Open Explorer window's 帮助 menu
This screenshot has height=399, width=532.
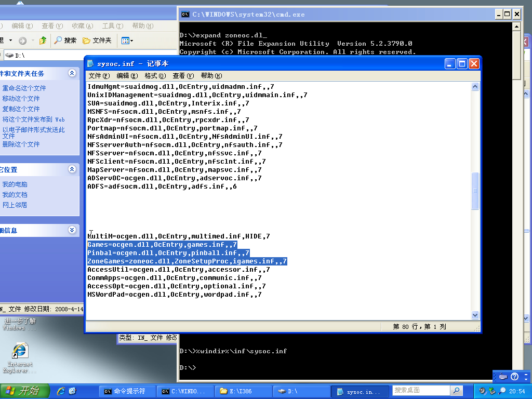click(143, 26)
